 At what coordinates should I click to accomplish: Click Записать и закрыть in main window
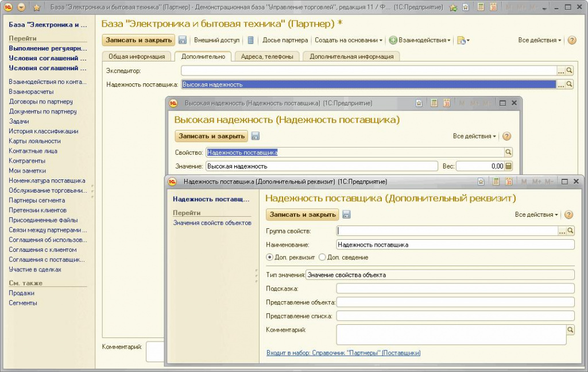138,40
